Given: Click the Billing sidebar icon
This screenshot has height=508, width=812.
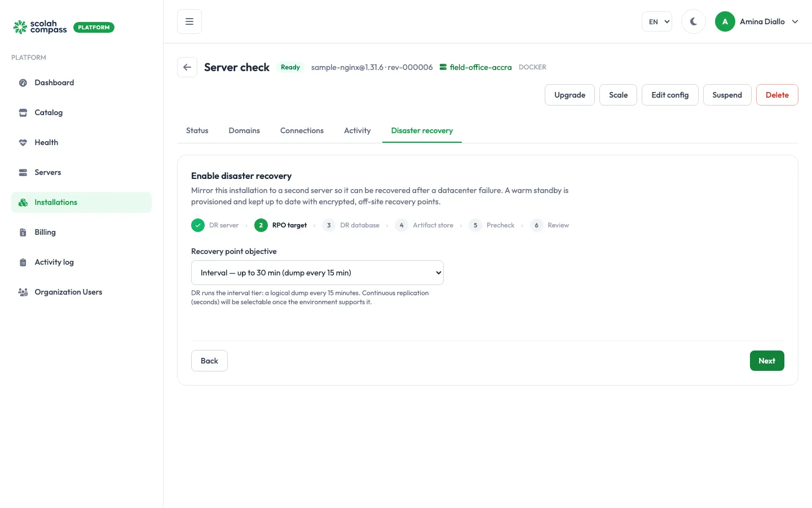Looking at the screenshot, I should (23, 232).
